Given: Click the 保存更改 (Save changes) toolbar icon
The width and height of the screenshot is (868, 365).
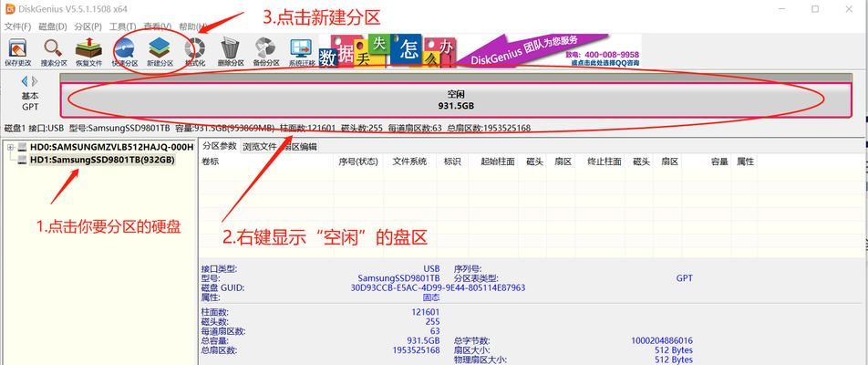Looking at the screenshot, I should [17, 53].
